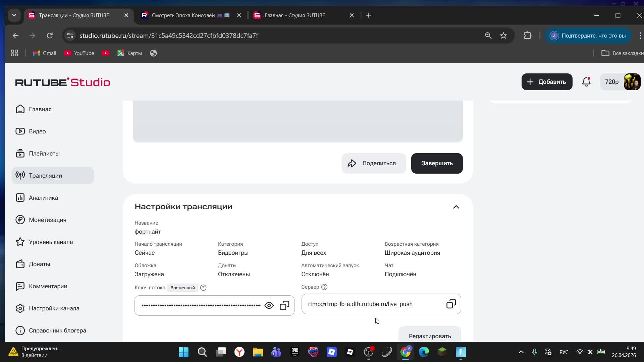Click Редактировать to edit stream settings
The width and height of the screenshot is (644, 362).
click(429, 336)
